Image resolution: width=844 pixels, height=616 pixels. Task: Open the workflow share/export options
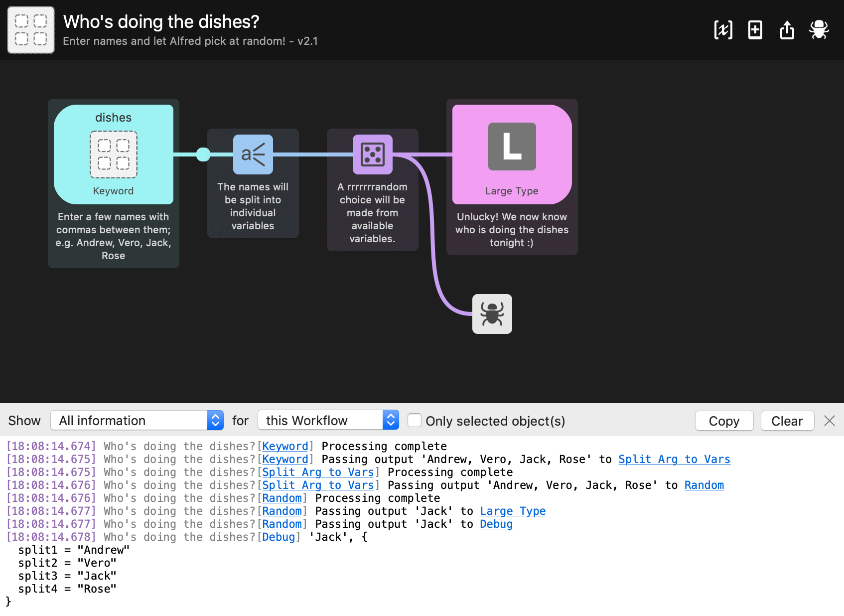coord(787,30)
